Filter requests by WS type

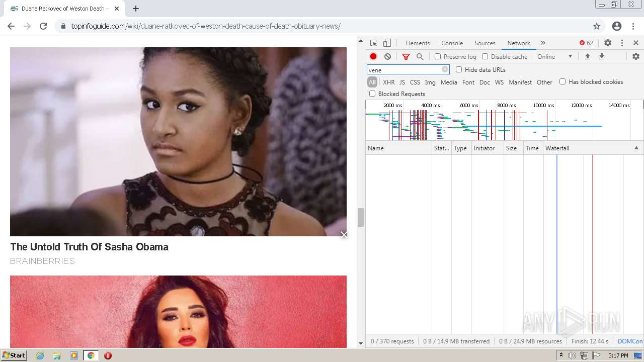coord(499,82)
